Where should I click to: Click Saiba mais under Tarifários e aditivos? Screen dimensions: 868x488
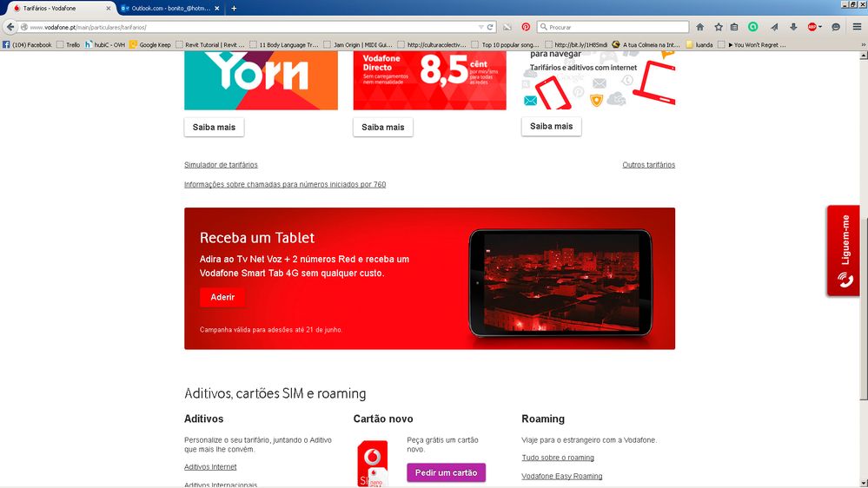(552, 126)
